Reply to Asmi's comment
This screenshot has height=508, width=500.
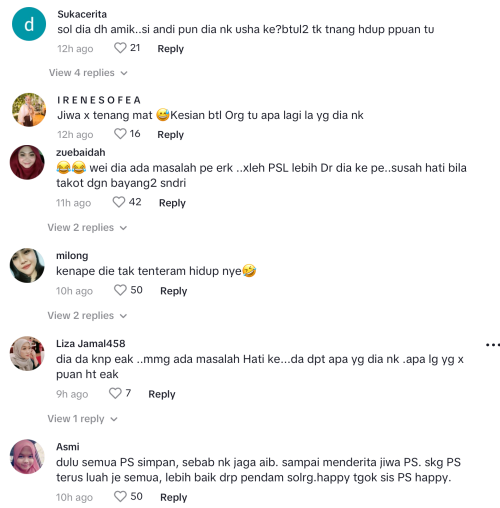click(x=173, y=497)
